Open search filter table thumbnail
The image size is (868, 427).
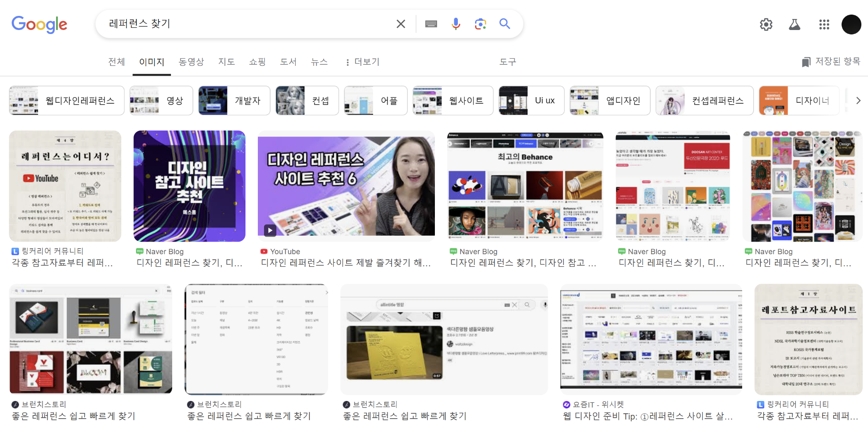click(x=257, y=339)
